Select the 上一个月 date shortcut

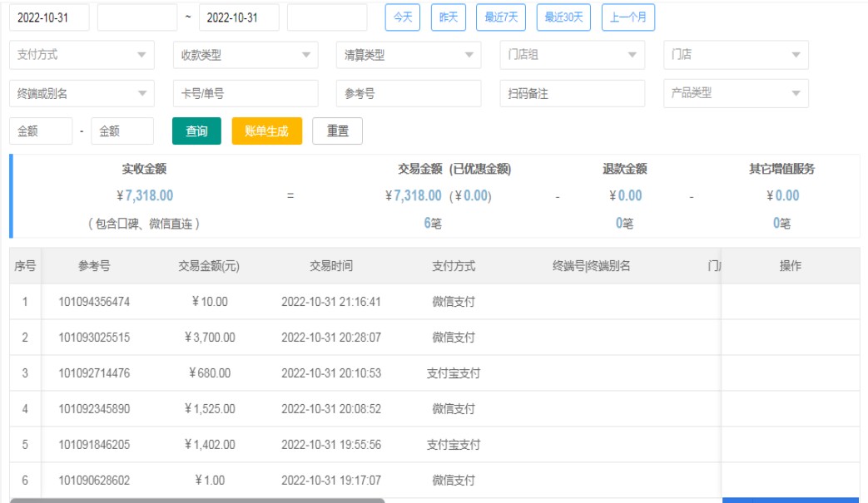tap(628, 17)
